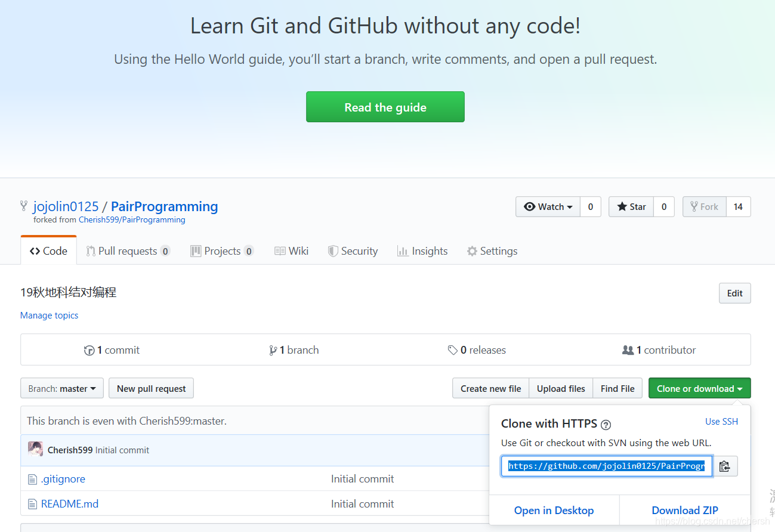Click the star count next to Star
775x532 pixels.
pos(664,206)
